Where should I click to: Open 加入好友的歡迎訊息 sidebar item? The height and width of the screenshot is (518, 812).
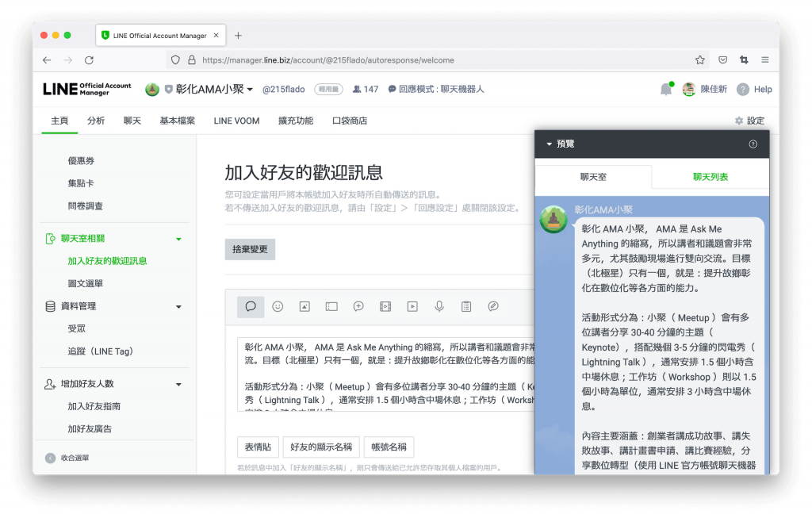(107, 261)
